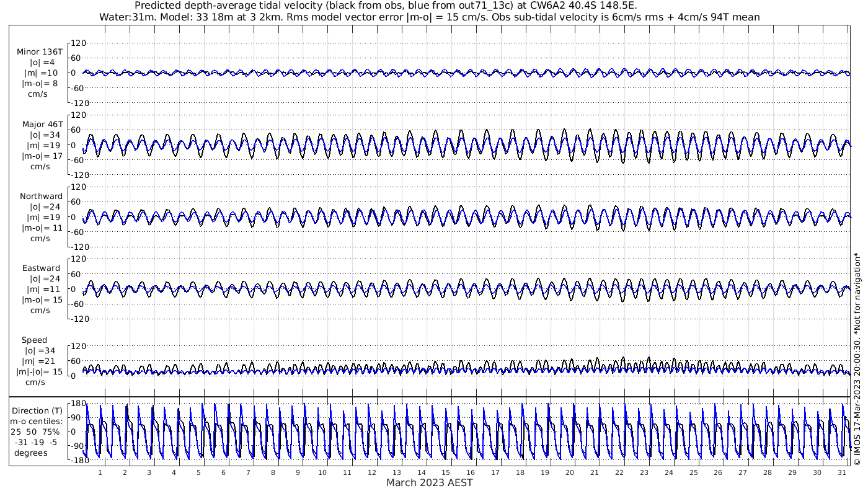Click the 'March 2023 AEST' axis title

430,483
